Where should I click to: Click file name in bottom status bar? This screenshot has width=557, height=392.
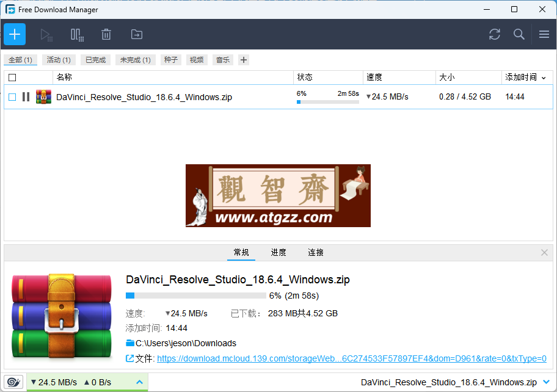coord(449,382)
